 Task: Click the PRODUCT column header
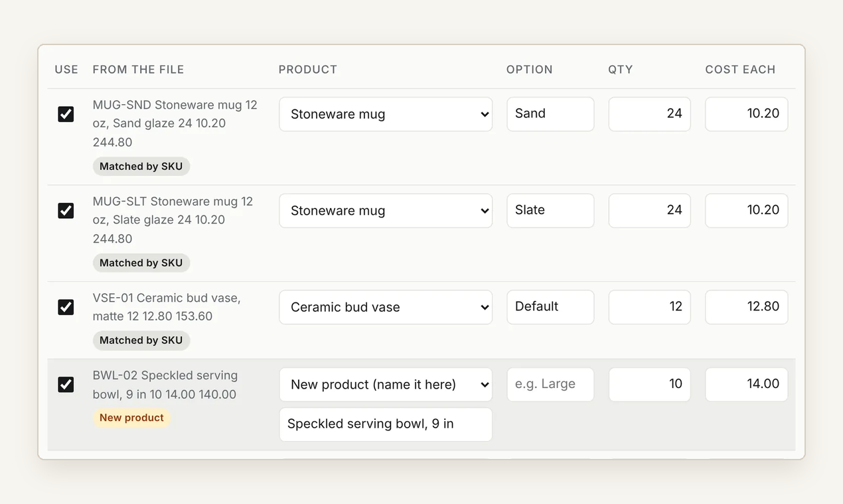308,70
